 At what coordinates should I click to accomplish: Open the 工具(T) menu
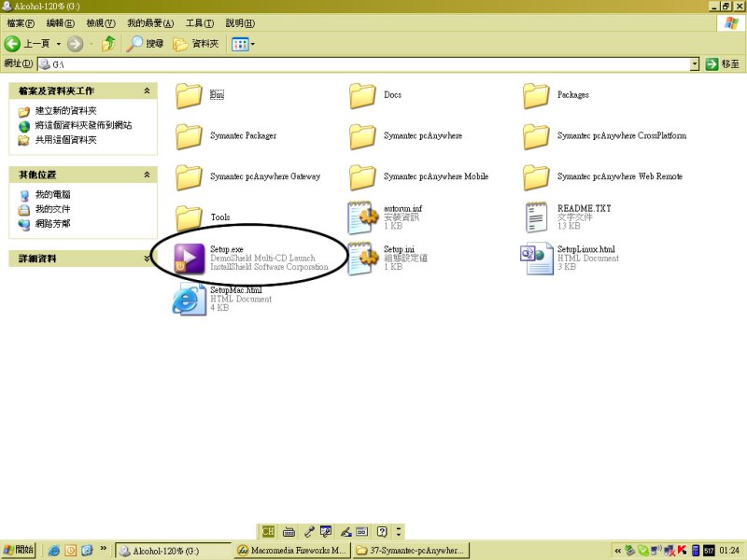pos(200,22)
